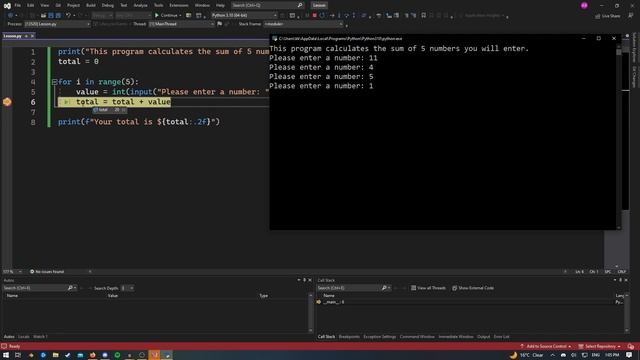The image size is (640, 360).
Task: Open the feedback icon beside Live Share
Action: (x=631, y=16)
